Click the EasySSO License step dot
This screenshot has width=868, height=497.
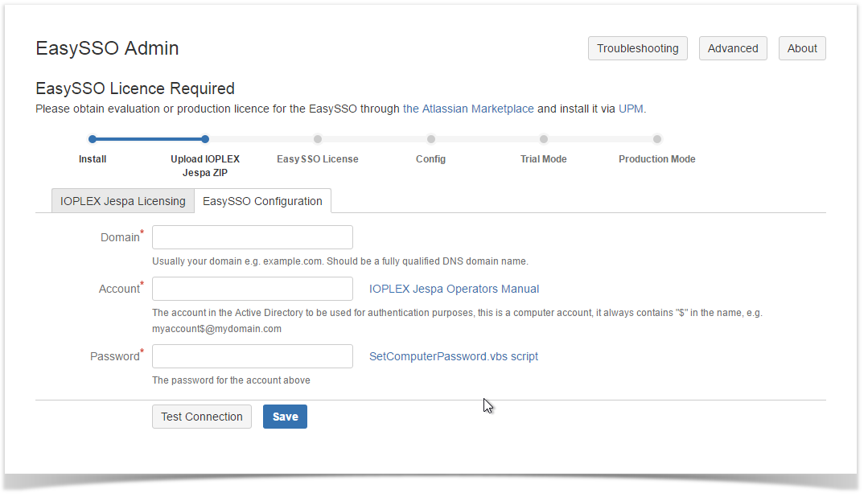click(x=318, y=139)
